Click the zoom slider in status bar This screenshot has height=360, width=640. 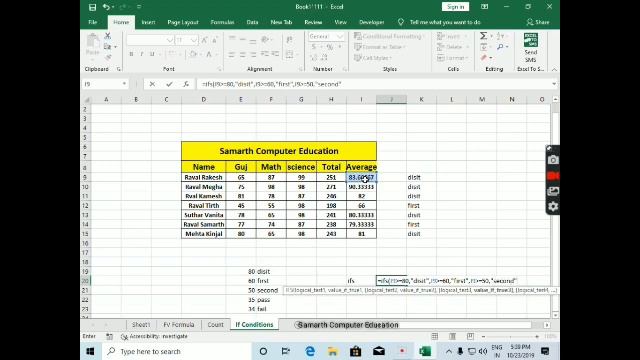(510, 336)
